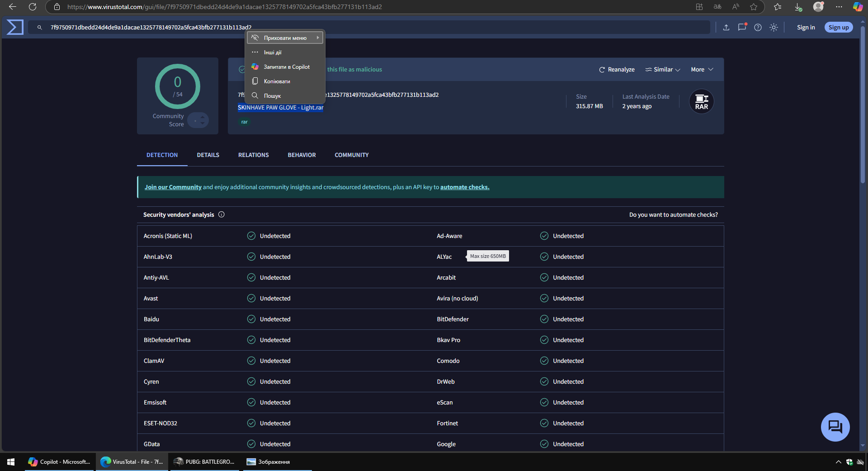The width and height of the screenshot is (868, 471).
Task: Expand the Similar dropdown
Action: pyautogui.click(x=663, y=69)
